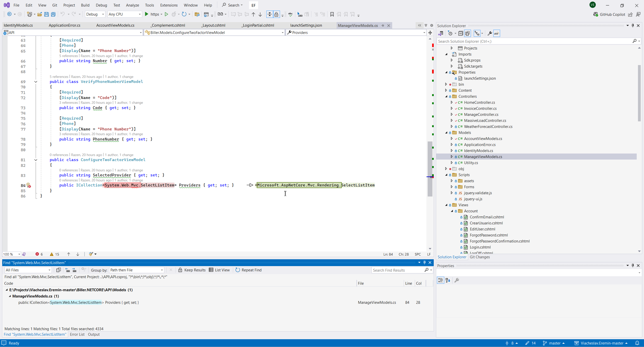Toggle the Keep Results option
This screenshot has height=347, width=644.
click(x=192, y=270)
